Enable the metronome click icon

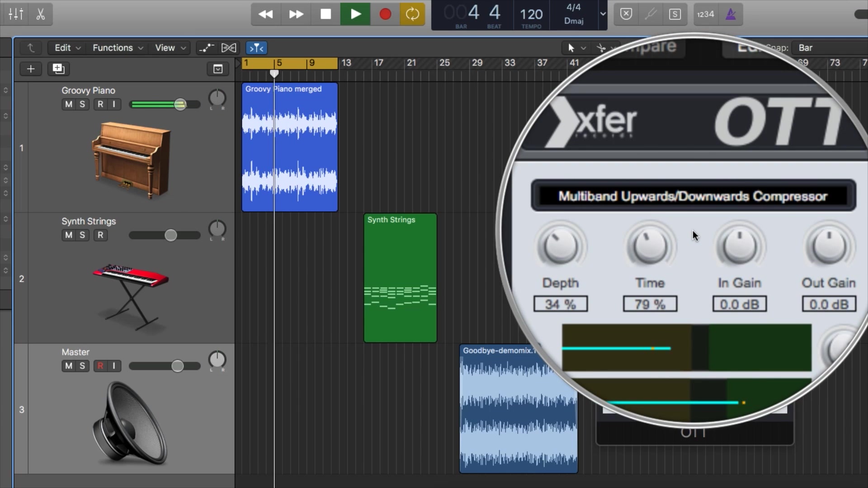pyautogui.click(x=731, y=14)
